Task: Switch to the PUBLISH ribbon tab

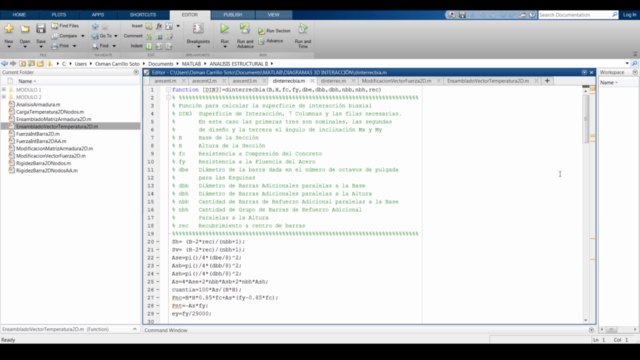Action: point(233,15)
